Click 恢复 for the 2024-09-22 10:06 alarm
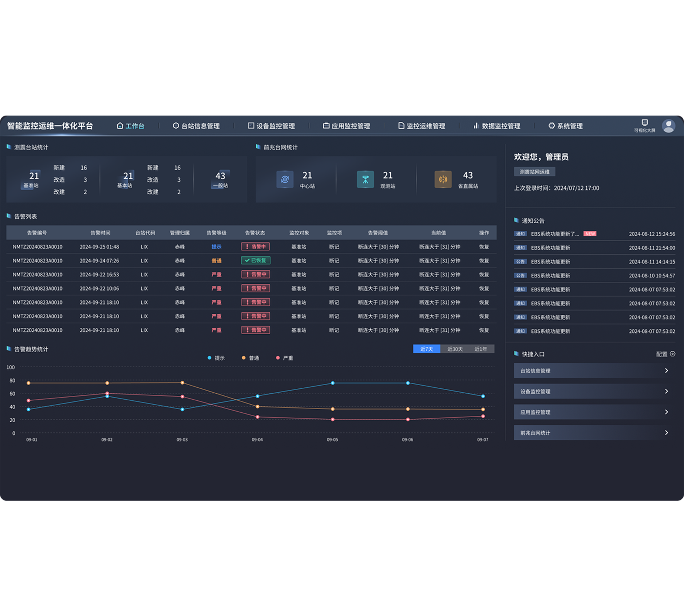684x616 pixels. coord(484,288)
